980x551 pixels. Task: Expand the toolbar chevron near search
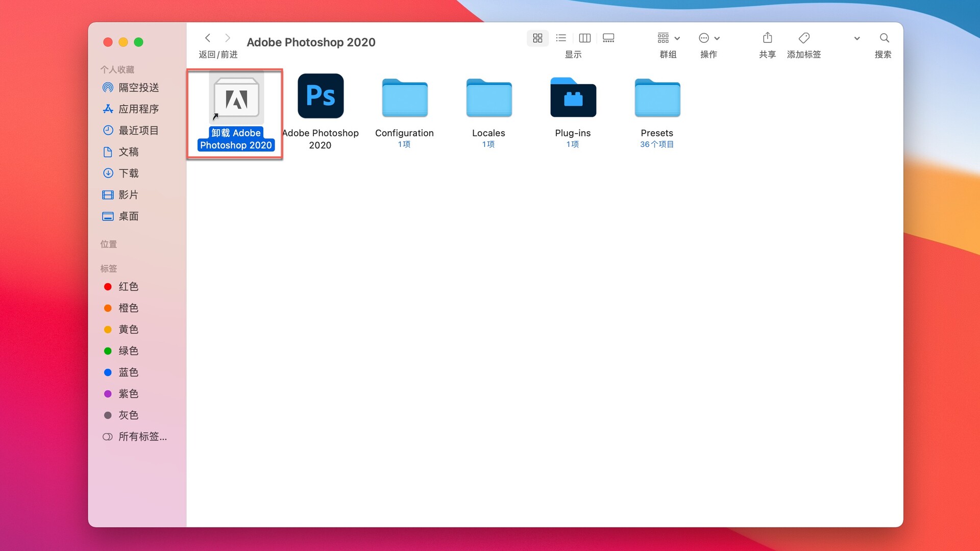[x=857, y=38]
